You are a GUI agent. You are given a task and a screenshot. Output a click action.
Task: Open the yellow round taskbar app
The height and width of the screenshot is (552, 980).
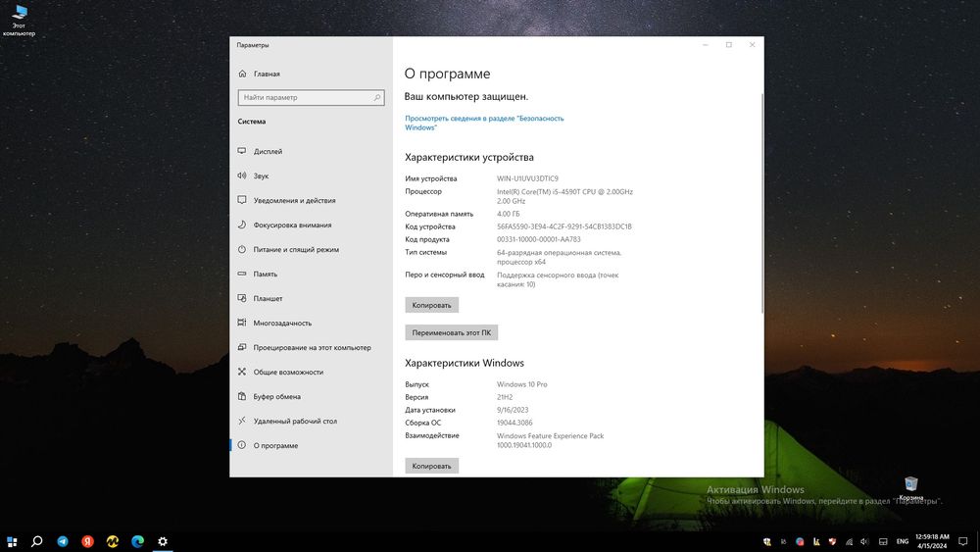pyautogui.click(x=113, y=541)
